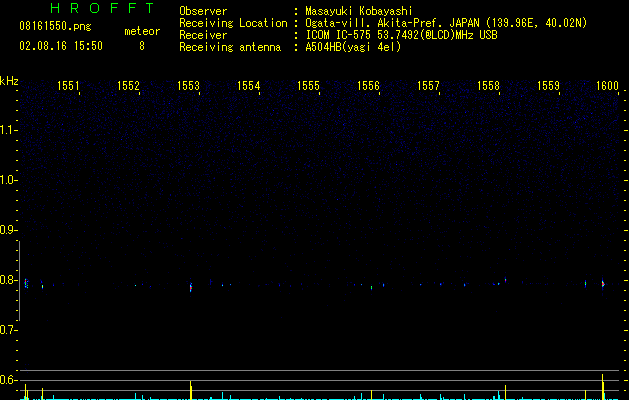Screen dimensions: 629x400
Task: Click the 1556 time axis label
Action: coord(368,86)
